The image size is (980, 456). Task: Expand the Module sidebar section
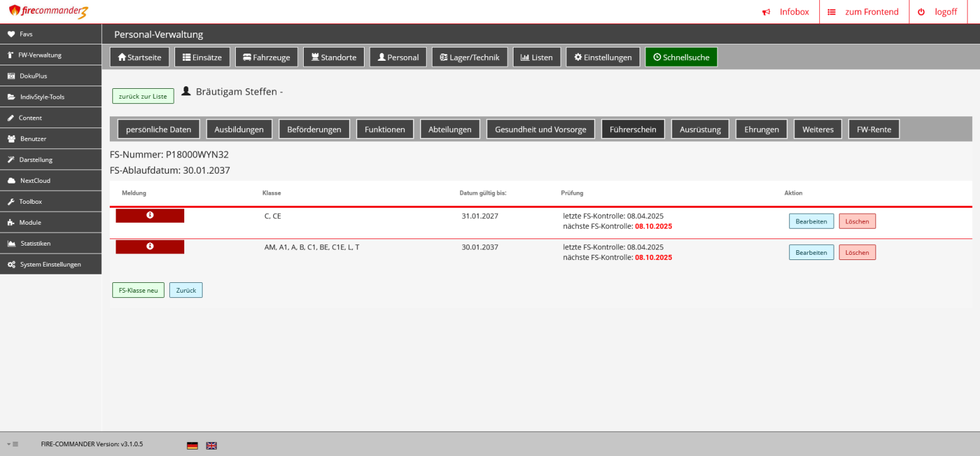[x=30, y=222]
